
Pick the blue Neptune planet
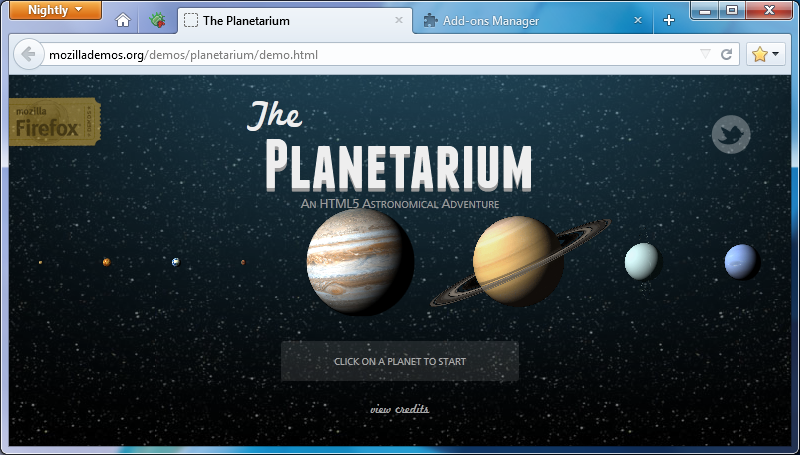pyautogui.click(x=742, y=262)
